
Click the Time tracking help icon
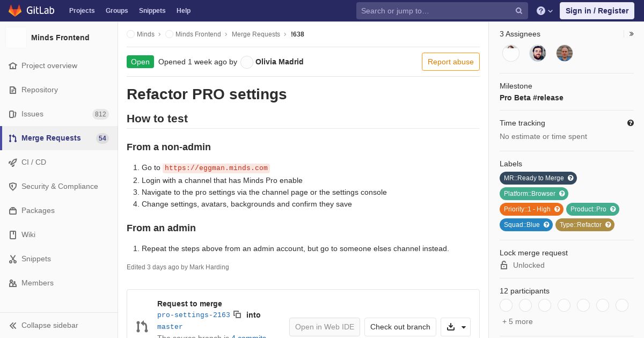(631, 123)
